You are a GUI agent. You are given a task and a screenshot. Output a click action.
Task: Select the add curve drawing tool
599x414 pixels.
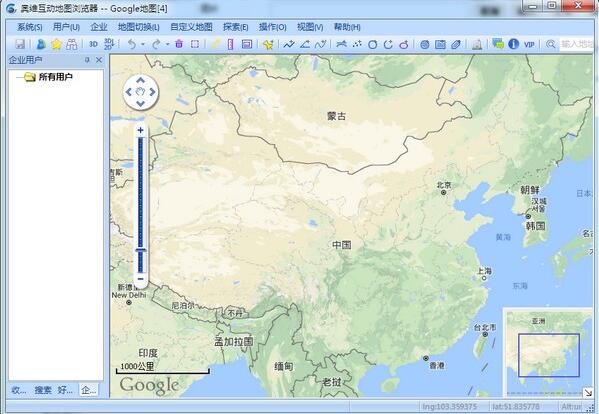tap(321, 44)
